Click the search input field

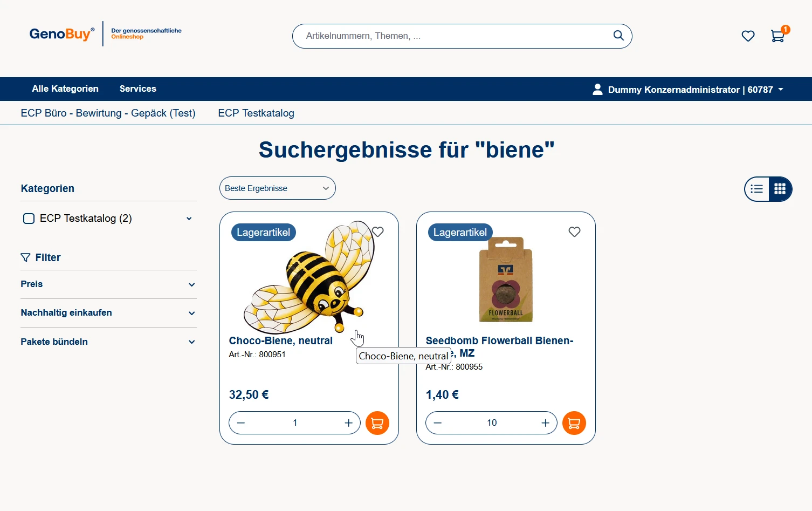453,36
